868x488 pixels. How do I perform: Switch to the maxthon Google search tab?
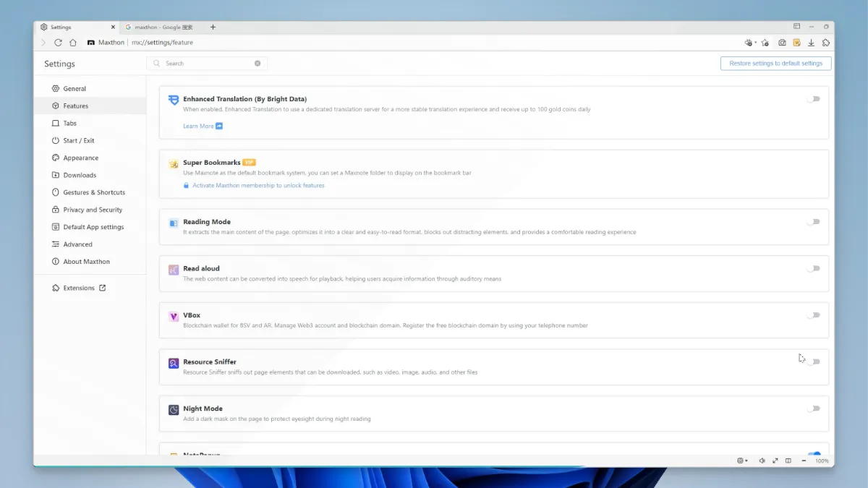tap(163, 27)
